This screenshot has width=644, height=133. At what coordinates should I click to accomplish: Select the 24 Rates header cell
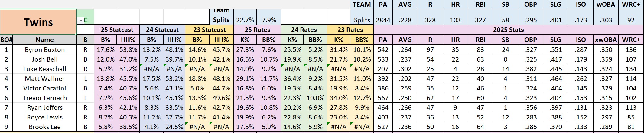304,30
